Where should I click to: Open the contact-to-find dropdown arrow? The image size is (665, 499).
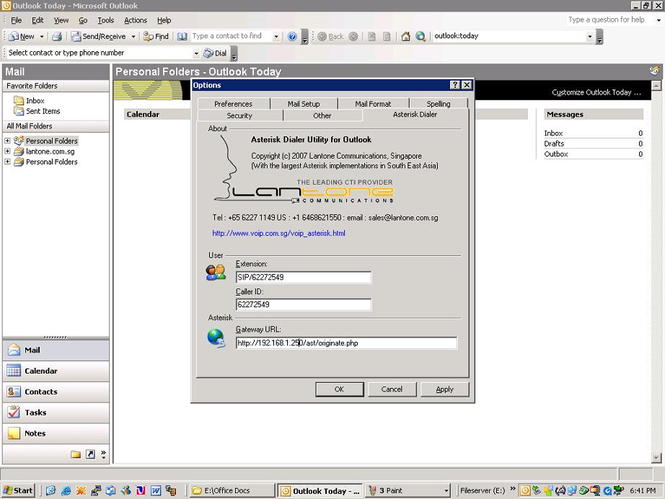pos(276,36)
